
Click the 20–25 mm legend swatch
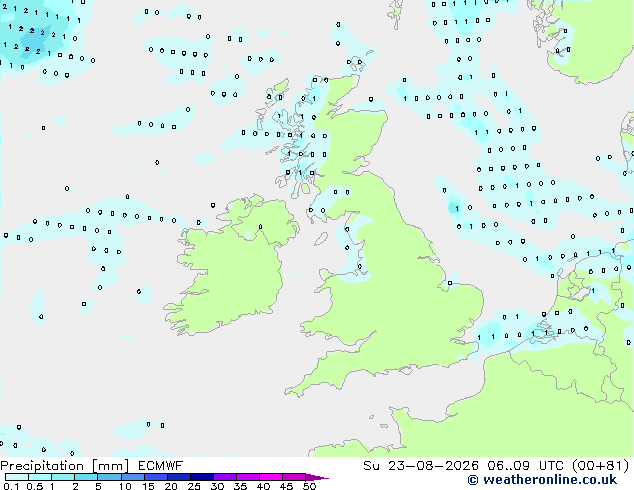point(179,477)
